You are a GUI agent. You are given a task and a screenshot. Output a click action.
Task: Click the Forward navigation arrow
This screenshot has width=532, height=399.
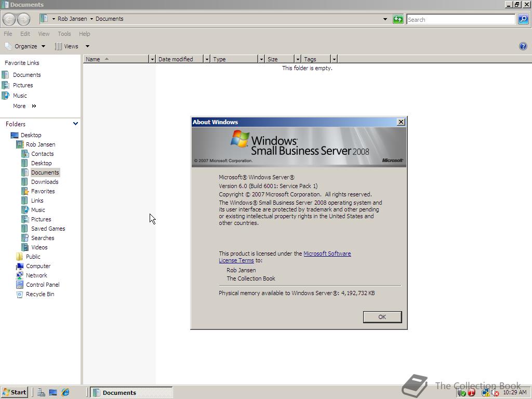coord(23,19)
